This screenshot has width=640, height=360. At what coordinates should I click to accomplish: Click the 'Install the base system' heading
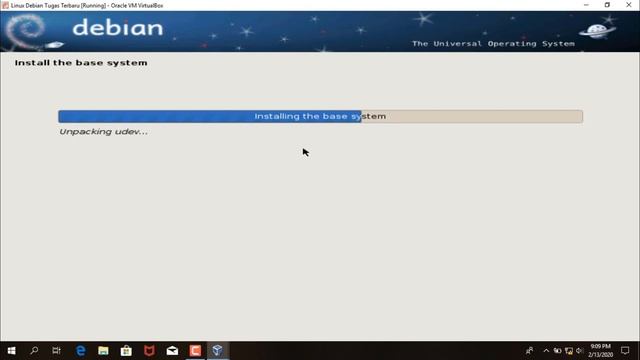click(x=81, y=63)
